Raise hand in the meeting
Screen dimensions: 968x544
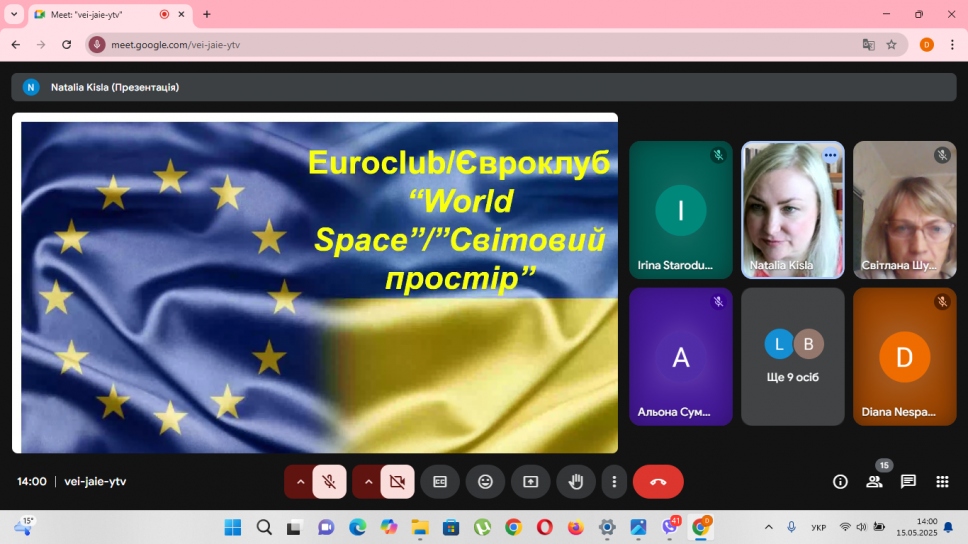pyautogui.click(x=575, y=482)
